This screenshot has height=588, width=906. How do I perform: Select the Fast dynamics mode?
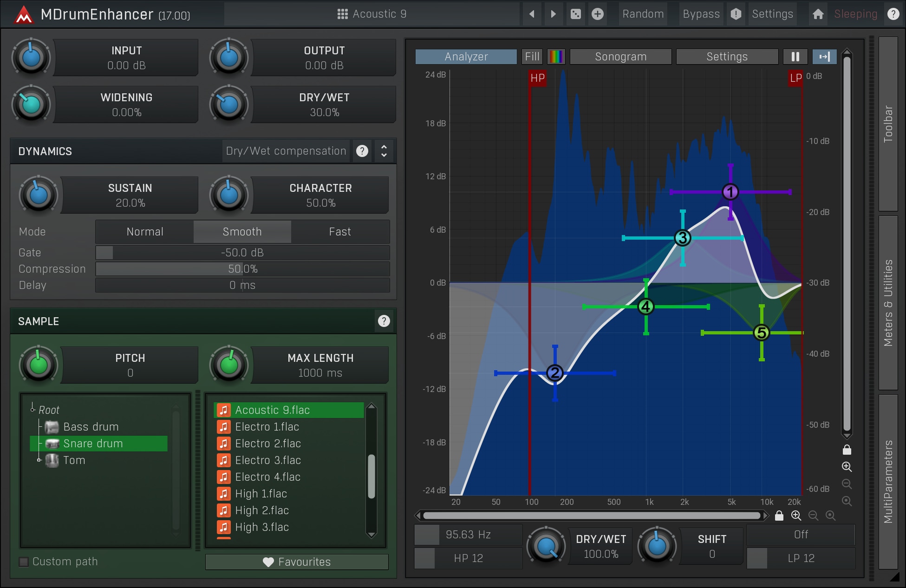[x=340, y=232]
